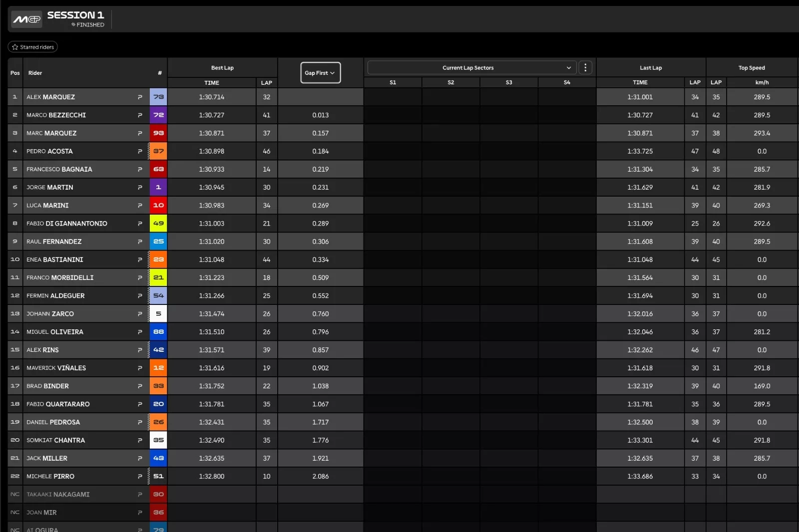The height and width of the screenshot is (532, 799).
Task: Click last lap time 1:33.725
Action: (x=640, y=151)
